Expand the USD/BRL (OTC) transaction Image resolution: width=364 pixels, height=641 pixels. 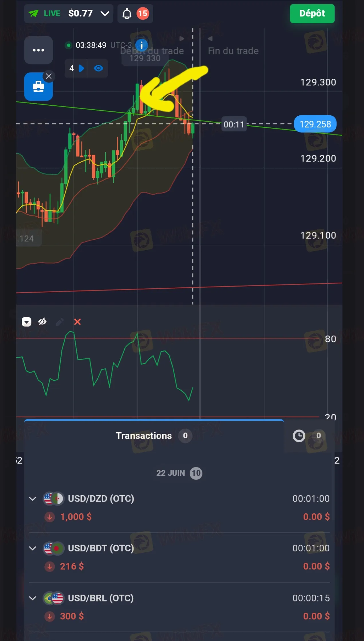tap(33, 598)
